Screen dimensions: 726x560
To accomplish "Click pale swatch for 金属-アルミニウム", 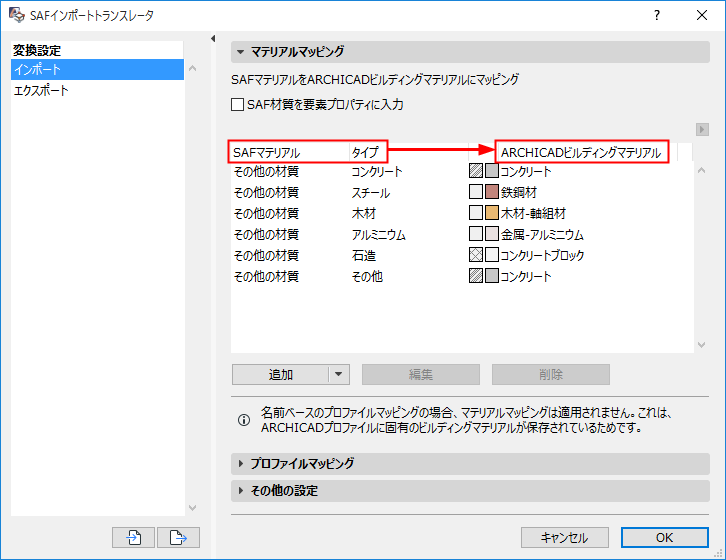I will 492,233.
